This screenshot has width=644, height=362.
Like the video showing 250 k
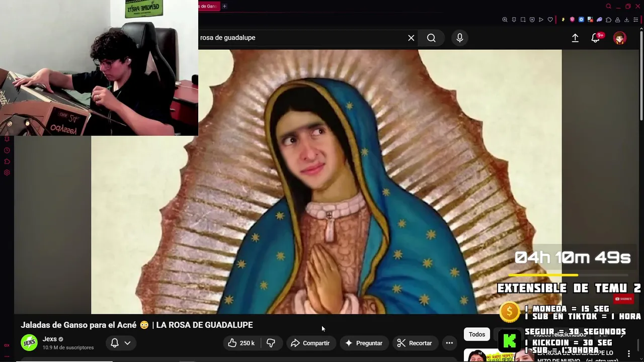tap(241, 343)
